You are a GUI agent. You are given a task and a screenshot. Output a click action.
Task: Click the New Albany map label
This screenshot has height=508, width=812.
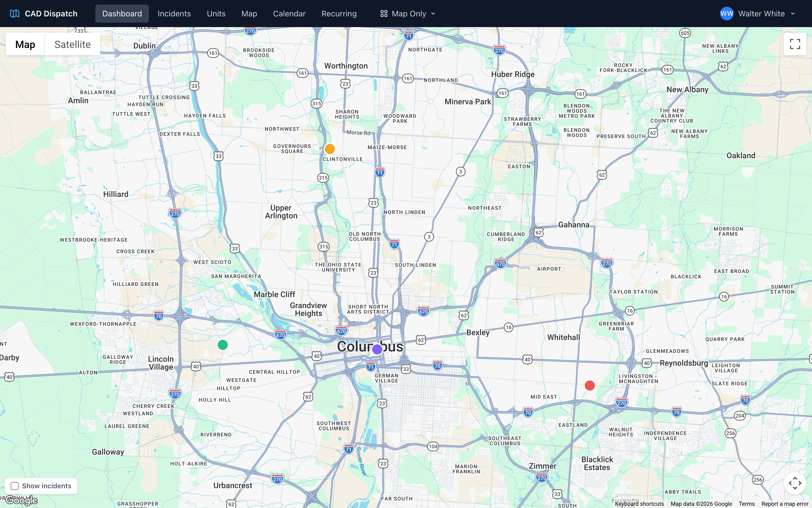click(687, 89)
